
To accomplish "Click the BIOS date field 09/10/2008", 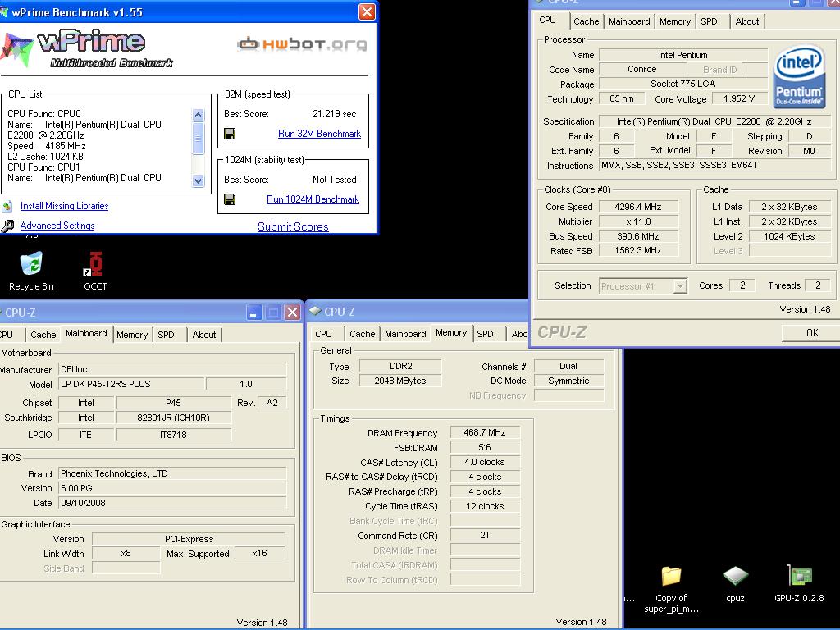I will [x=172, y=503].
